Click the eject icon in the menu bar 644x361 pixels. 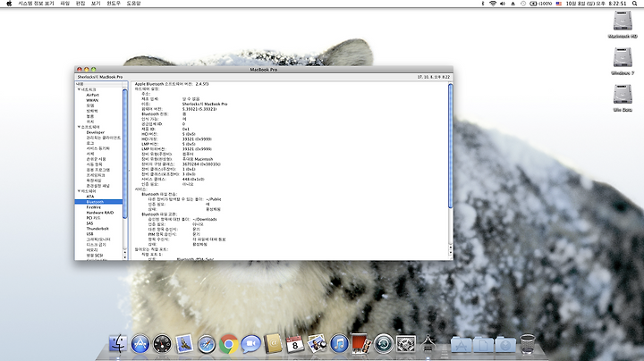pyautogui.click(x=513, y=4)
